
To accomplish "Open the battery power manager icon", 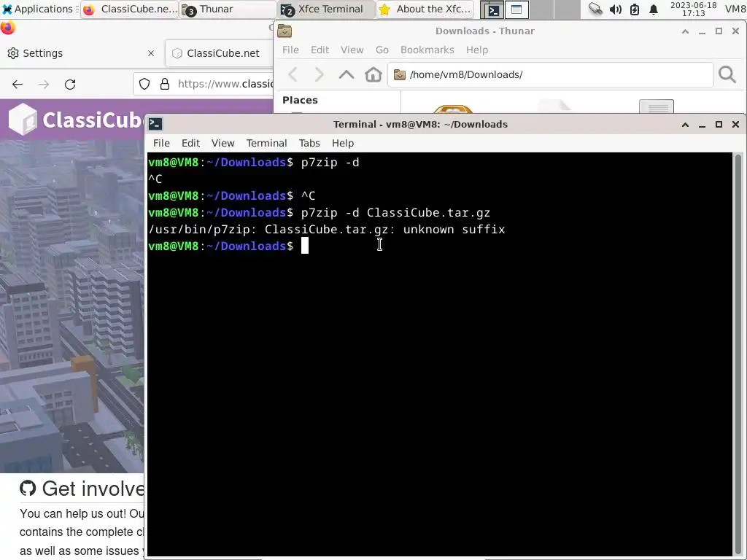I will [634, 9].
